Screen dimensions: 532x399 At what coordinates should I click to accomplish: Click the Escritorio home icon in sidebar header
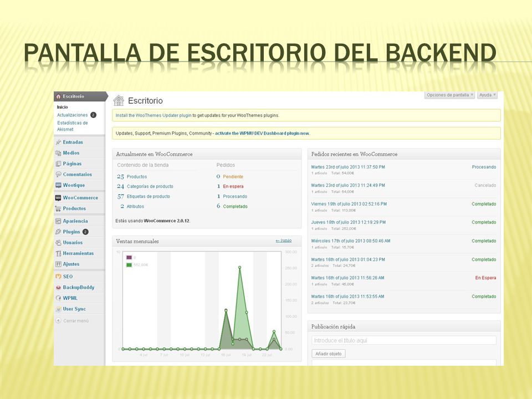pos(58,96)
